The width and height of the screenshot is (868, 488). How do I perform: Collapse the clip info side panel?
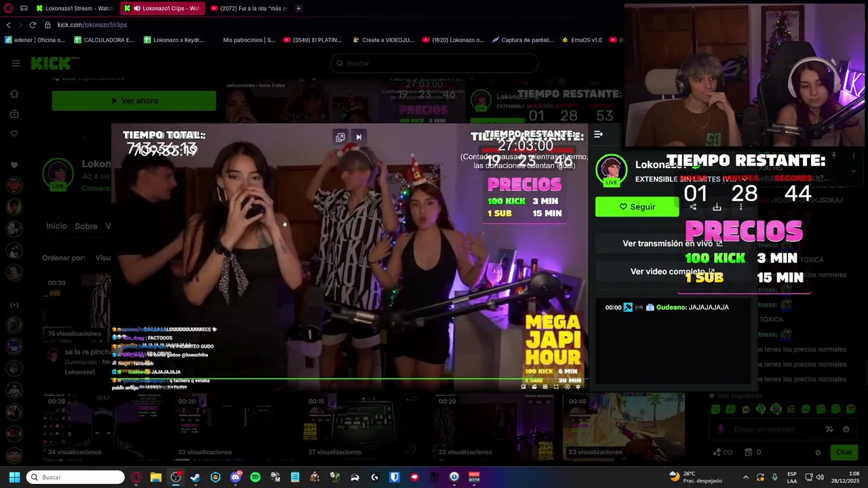598,134
